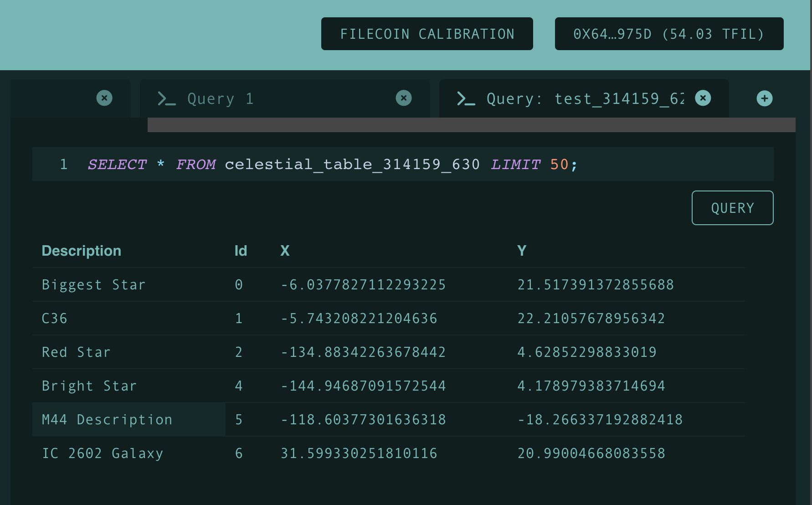The width and height of the screenshot is (812, 505).
Task: Click the Description column header
Action: 82,251
